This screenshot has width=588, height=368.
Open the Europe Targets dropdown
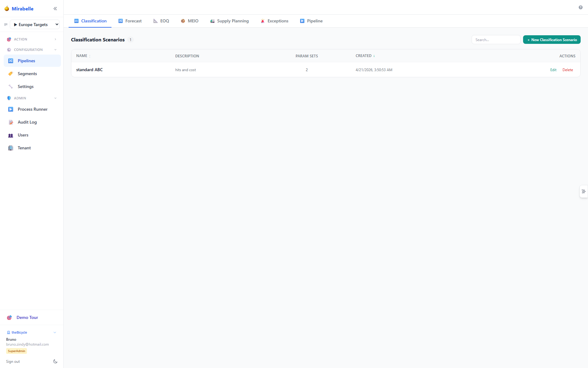tap(35, 25)
